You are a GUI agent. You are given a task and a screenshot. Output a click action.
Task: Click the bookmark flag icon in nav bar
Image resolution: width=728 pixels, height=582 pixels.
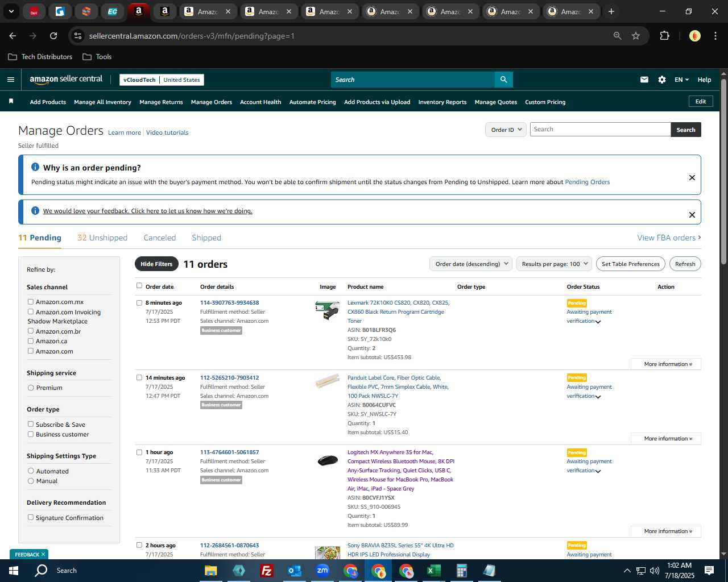tap(11, 101)
